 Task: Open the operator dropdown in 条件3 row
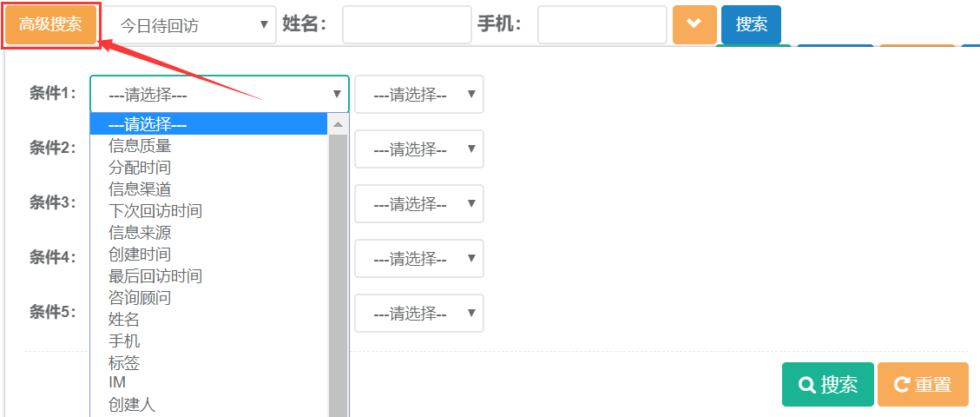(x=418, y=203)
